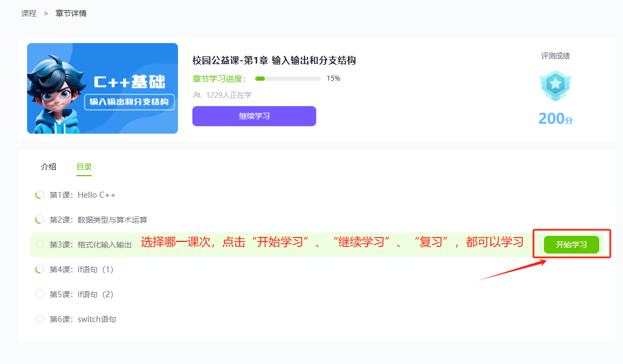Click the 200分 score text
Image resolution: width=623 pixels, height=364 pixels.
pyautogui.click(x=555, y=118)
